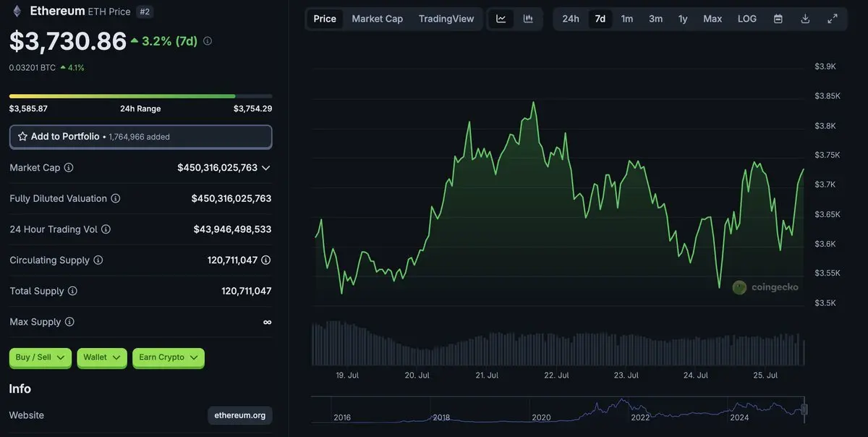This screenshot has height=437, width=868.
Task: Click the $3,585.87 range low value
Action: [28, 109]
